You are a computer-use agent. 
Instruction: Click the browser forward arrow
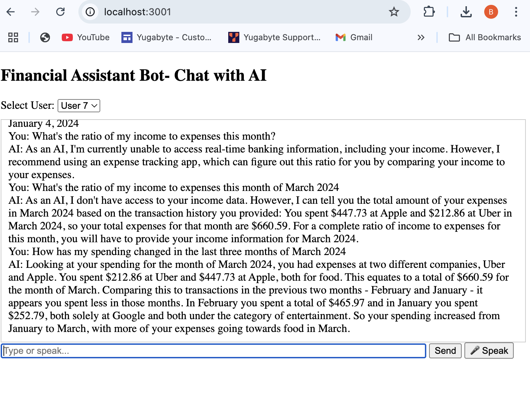point(35,12)
